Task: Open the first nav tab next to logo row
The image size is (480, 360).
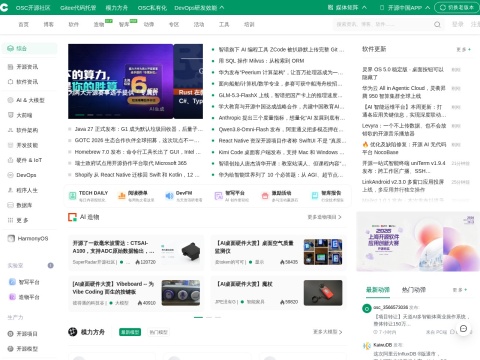Action: point(23,24)
